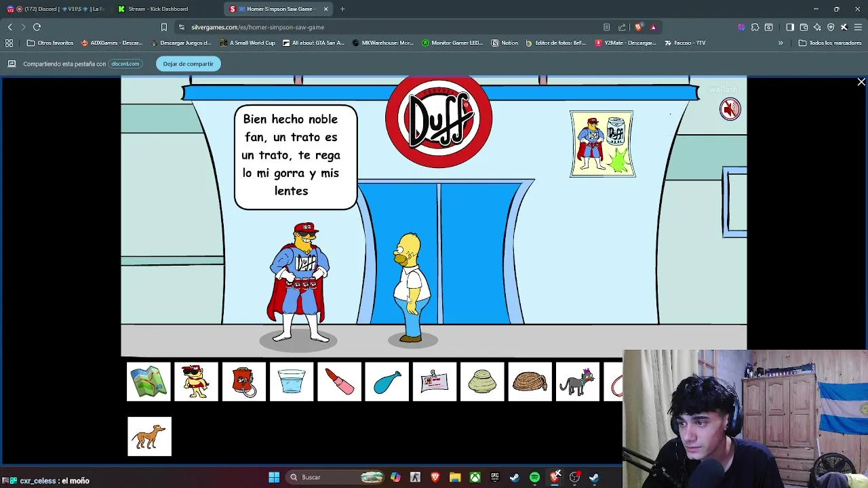Screen dimensions: 868x488
Task: Click on Homer Simpson
Action: [x=411, y=287]
